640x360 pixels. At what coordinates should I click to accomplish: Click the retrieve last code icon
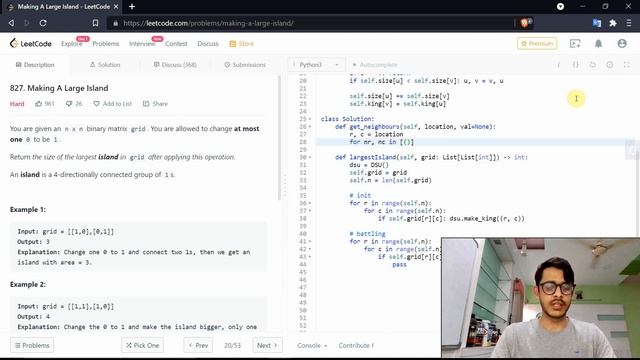pyautogui.click(x=593, y=65)
